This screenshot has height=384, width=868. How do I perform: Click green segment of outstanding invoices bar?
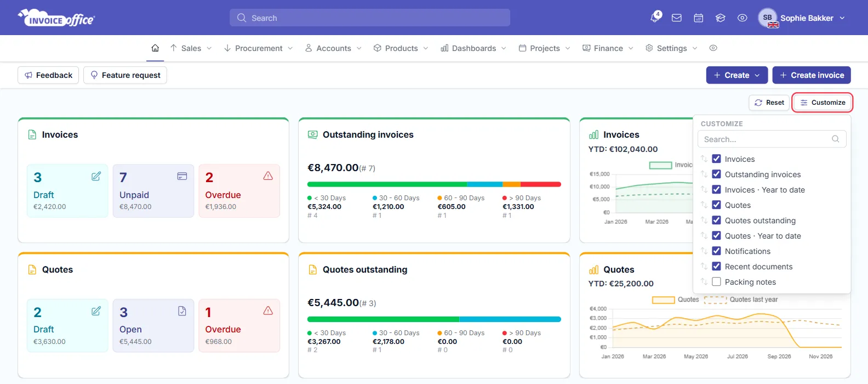click(x=387, y=184)
